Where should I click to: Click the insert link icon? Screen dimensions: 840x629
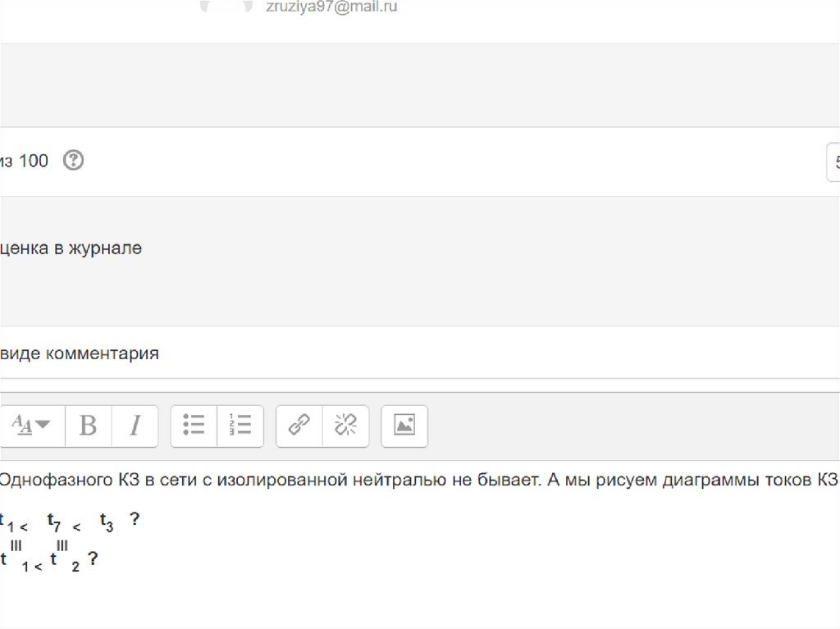(299, 425)
